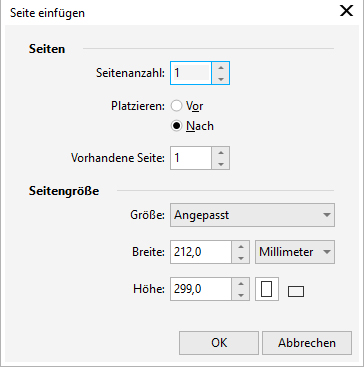Select the Nach placement radio button
Screen dimensions: 364x367
pos(176,126)
